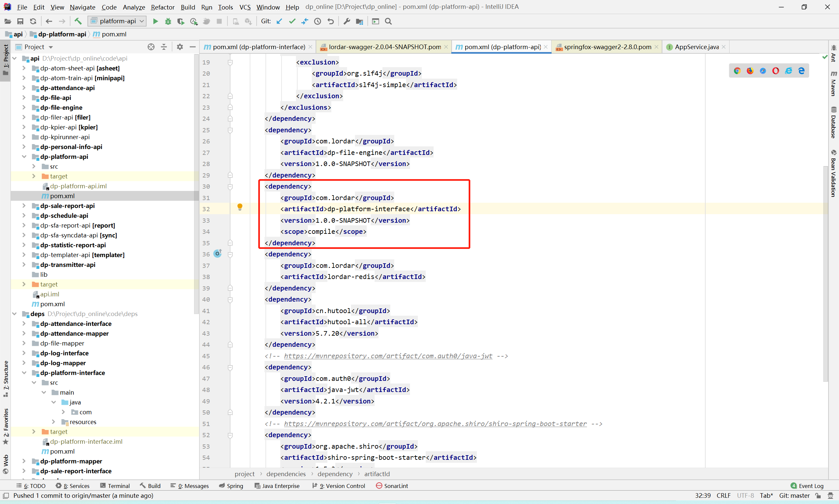Click the Build project hammer icon
The image size is (839, 504).
78,21
